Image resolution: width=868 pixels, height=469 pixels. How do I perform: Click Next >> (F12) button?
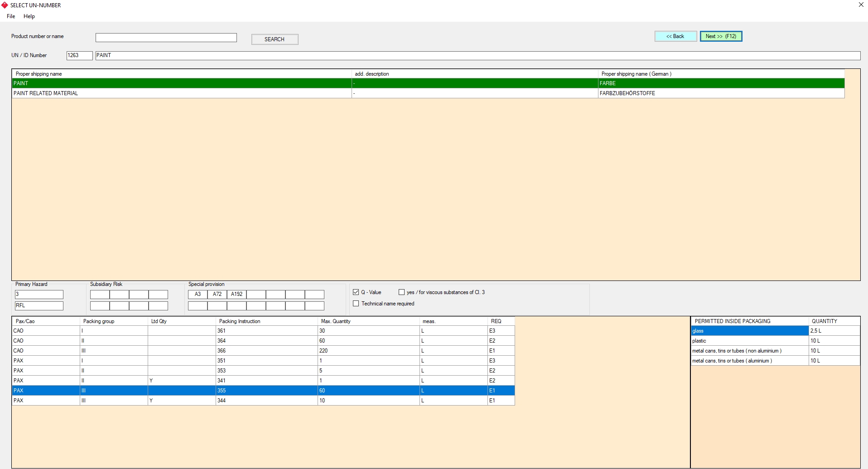pos(721,36)
